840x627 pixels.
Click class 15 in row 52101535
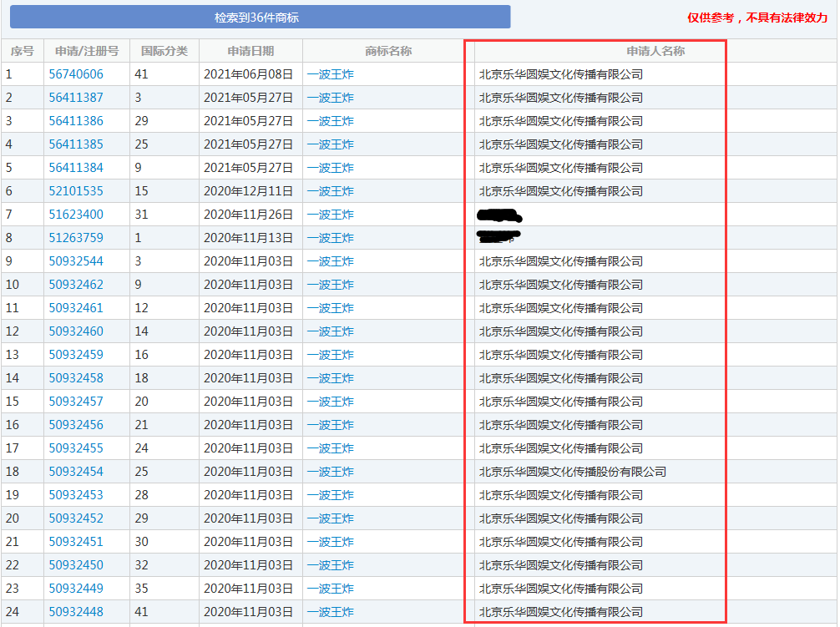[x=141, y=191]
